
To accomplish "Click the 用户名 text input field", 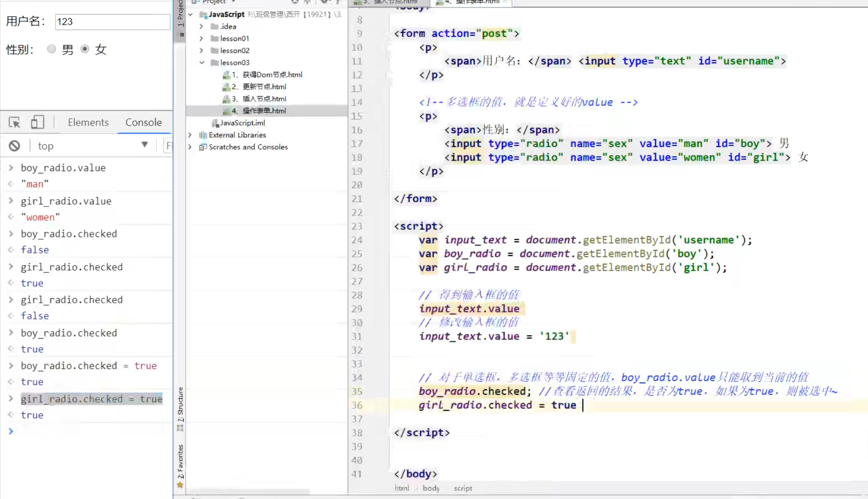I will point(113,22).
